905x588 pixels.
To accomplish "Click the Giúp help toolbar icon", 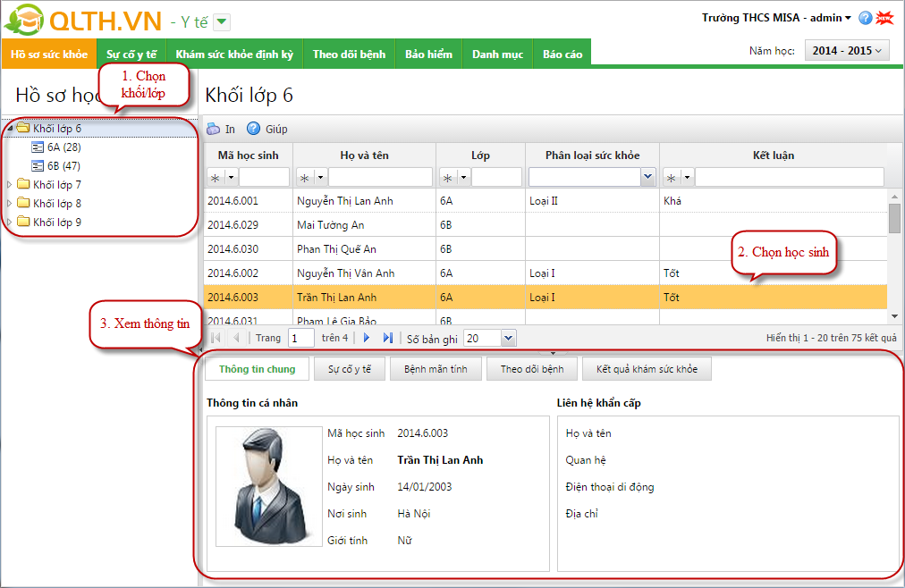I will click(x=253, y=128).
